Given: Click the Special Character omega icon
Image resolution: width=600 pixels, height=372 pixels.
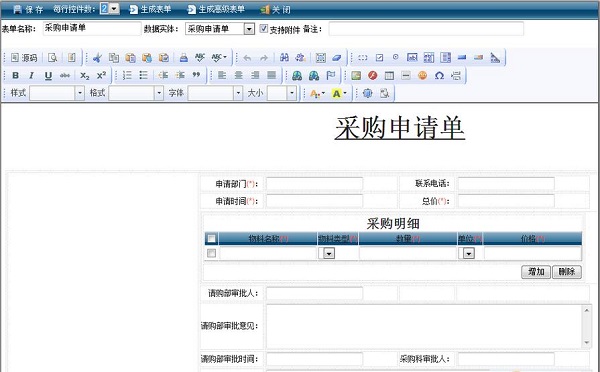Looking at the screenshot, I should coord(439,75).
